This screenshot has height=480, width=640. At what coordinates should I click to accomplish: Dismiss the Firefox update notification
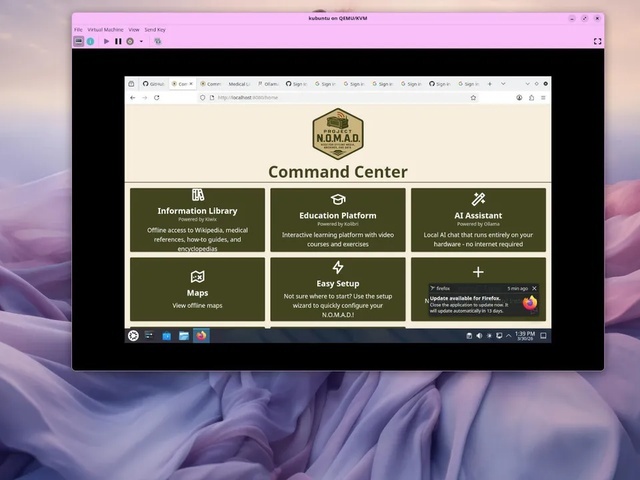click(x=534, y=288)
